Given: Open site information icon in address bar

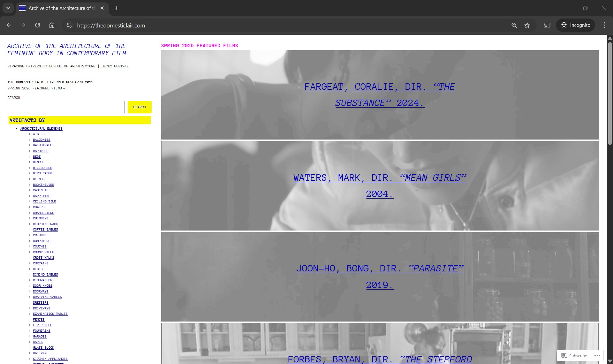Looking at the screenshot, I should coord(69,25).
